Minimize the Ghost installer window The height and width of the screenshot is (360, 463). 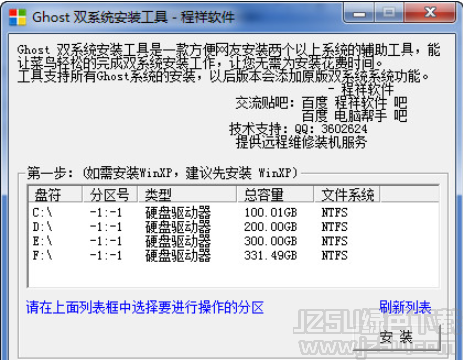click(359, 13)
